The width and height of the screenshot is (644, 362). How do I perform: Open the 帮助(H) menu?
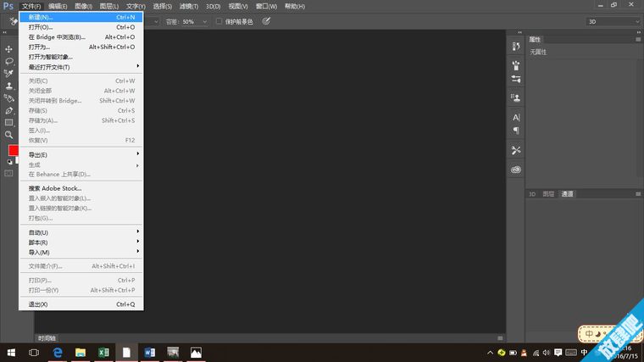295,6
